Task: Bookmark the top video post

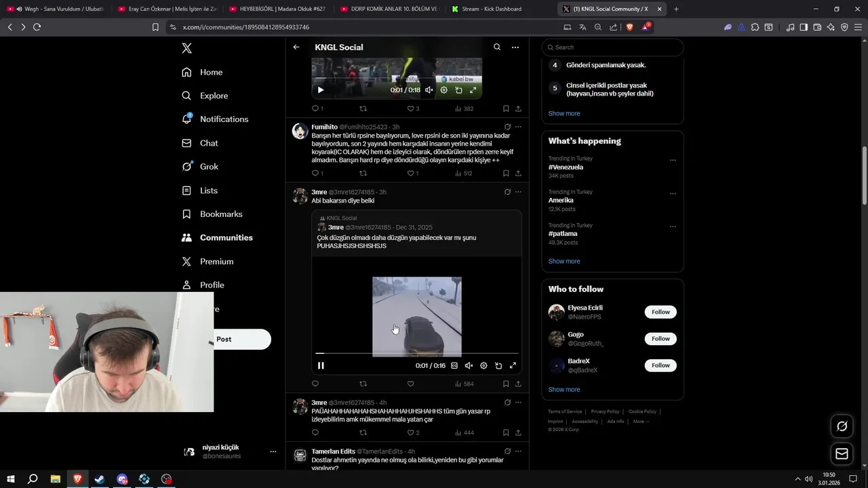Action: (506, 108)
